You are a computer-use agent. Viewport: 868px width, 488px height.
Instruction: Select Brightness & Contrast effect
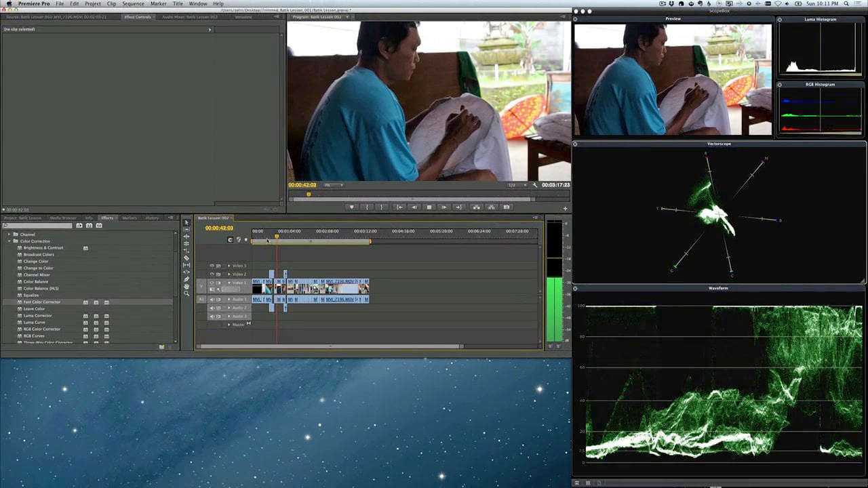[x=43, y=248]
